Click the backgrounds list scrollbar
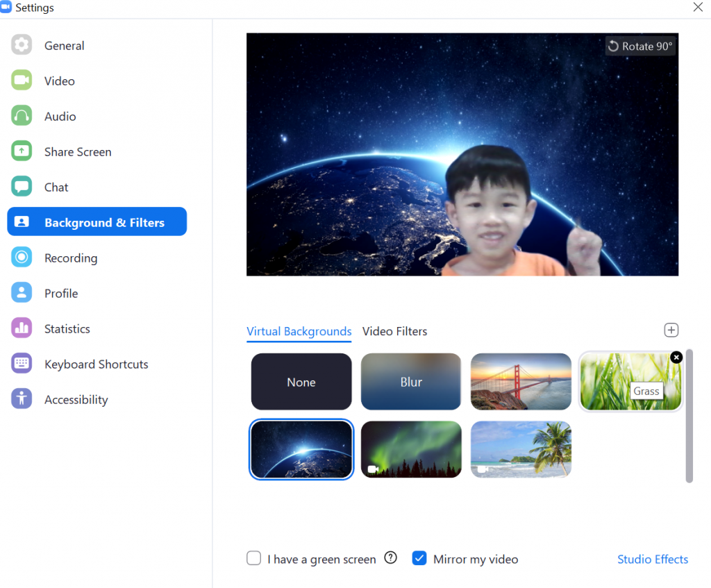Image resolution: width=711 pixels, height=588 pixels. click(x=689, y=416)
